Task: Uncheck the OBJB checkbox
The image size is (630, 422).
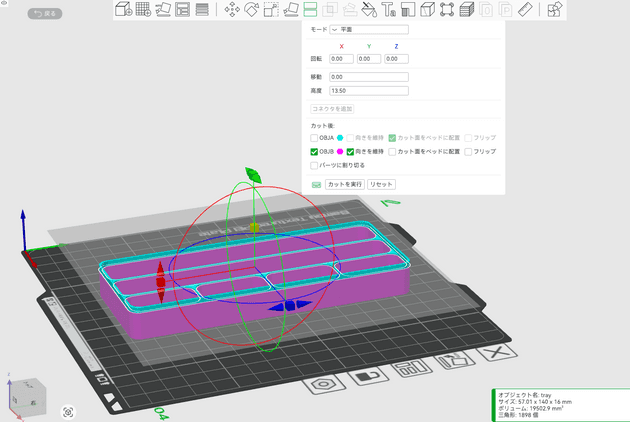Action: tap(314, 151)
